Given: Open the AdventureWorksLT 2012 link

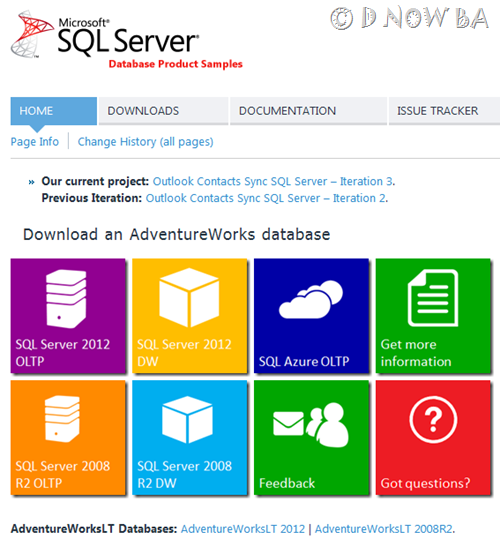Looking at the screenshot, I should click(x=243, y=529).
